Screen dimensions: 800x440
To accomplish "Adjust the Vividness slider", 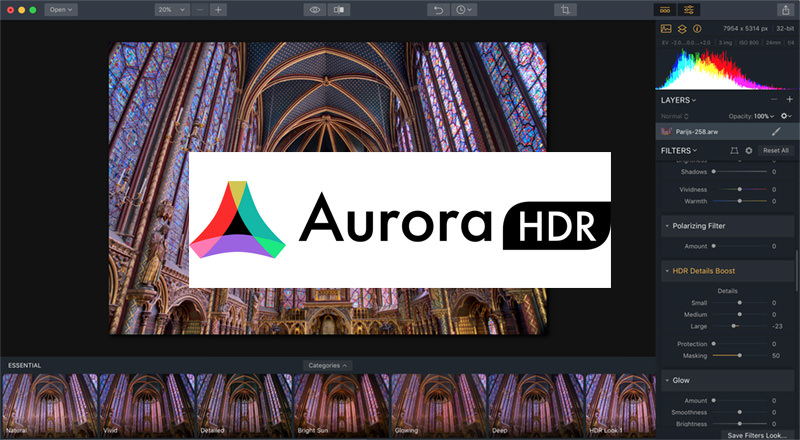I will pos(740,189).
